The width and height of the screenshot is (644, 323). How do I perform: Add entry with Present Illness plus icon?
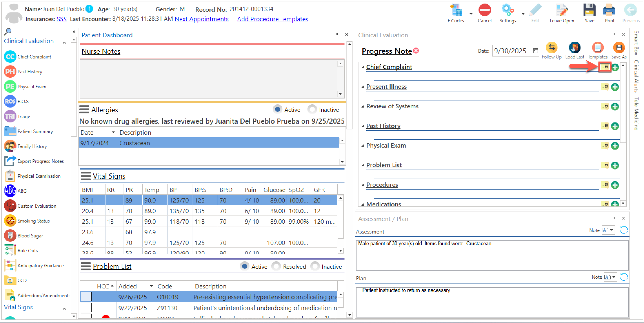click(x=615, y=87)
